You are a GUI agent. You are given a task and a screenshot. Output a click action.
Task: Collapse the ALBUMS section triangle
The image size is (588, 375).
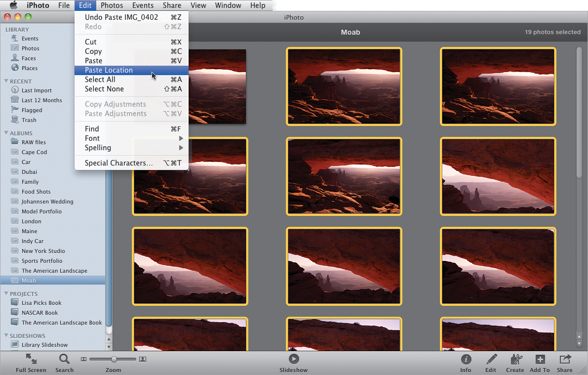6,133
